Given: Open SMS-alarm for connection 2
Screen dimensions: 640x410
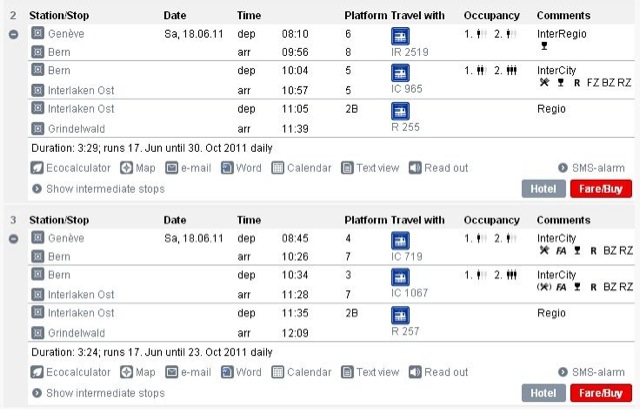Looking at the screenshot, I should 591,168.
